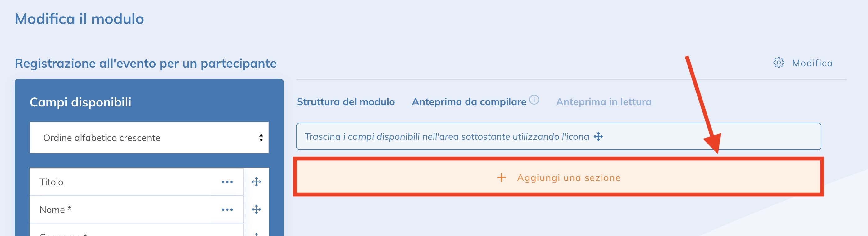Viewport: 868px width, 236px height.
Task: Select the Titolo field entry
Action: click(x=101, y=181)
